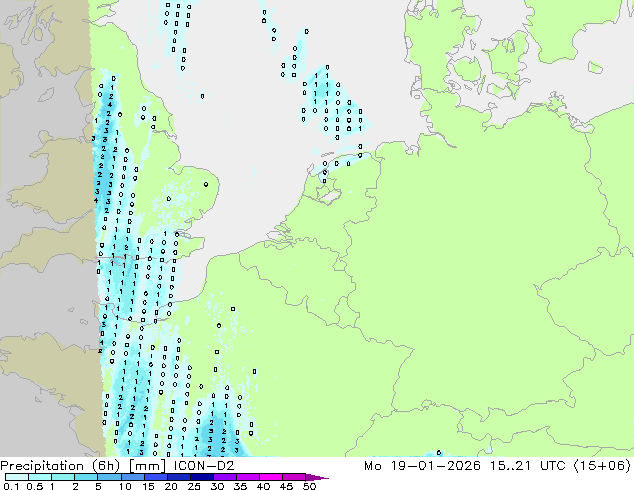Click the '0.5' legend scale label
634x490 pixels.
[34, 486]
